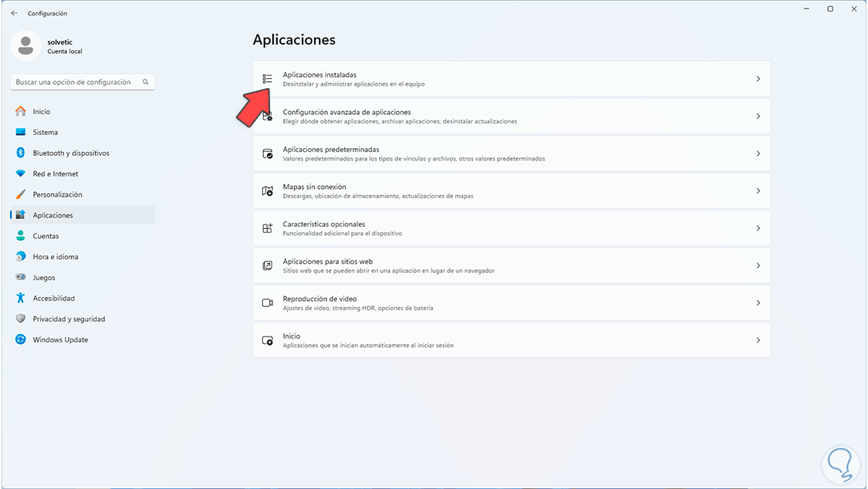
Task: Expand the Inicio startup apps chevron
Action: coord(758,340)
